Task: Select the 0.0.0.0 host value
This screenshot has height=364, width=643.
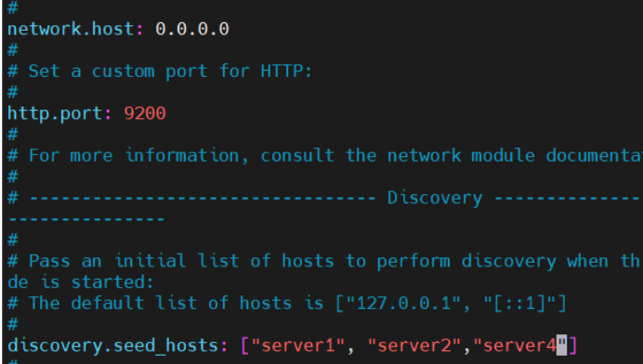Action: (192, 29)
